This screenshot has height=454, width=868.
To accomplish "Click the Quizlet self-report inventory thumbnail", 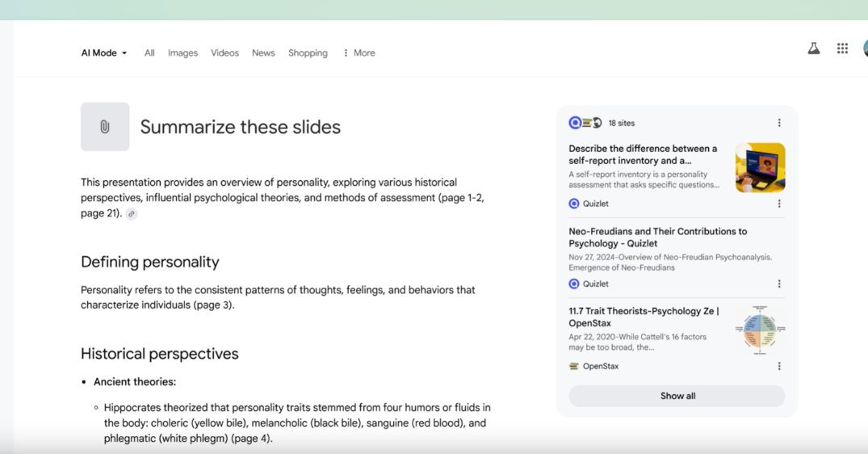I will click(x=760, y=168).
